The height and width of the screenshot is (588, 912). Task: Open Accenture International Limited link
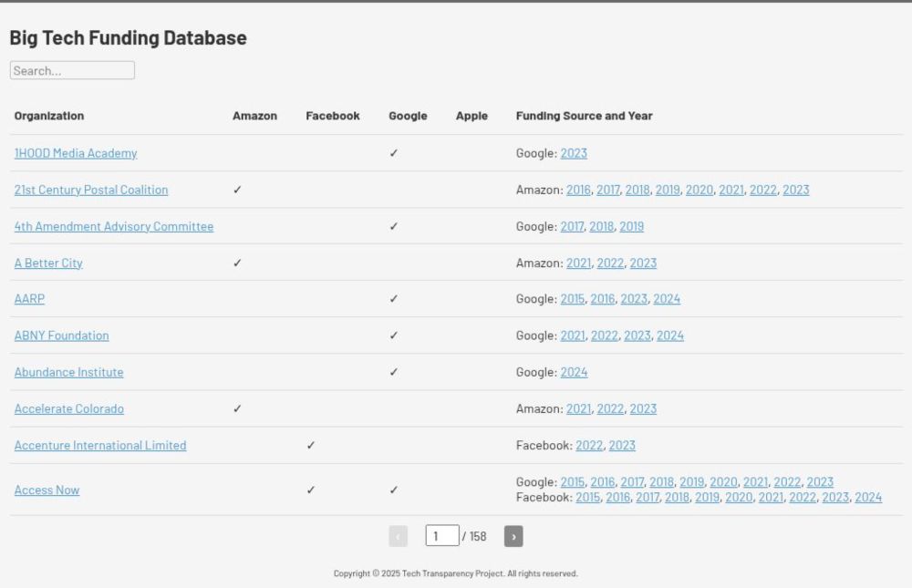coord(100,446)
